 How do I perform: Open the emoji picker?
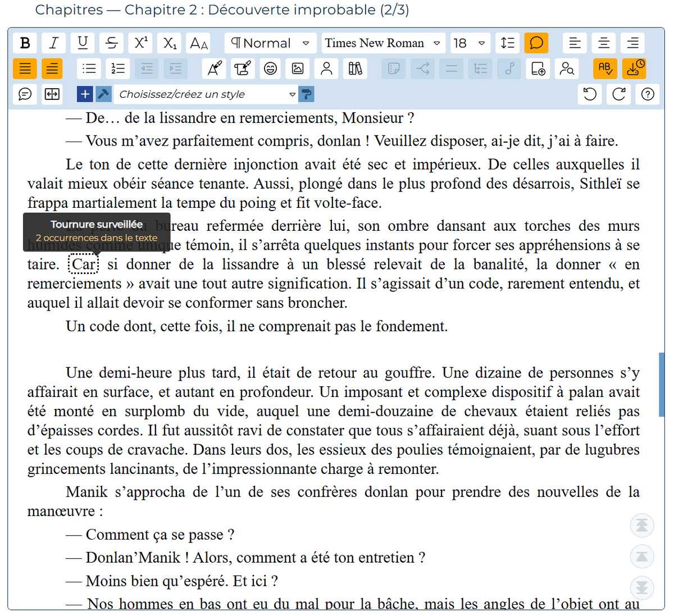click(271, 69)
